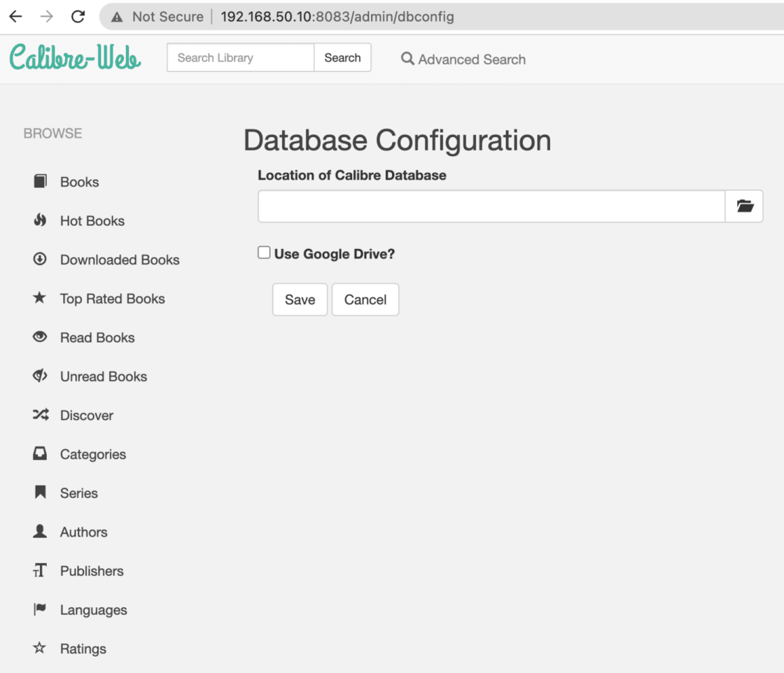Open the Read Books list
784x673 pixels.
pyautogui.click(x=97, y=338)
